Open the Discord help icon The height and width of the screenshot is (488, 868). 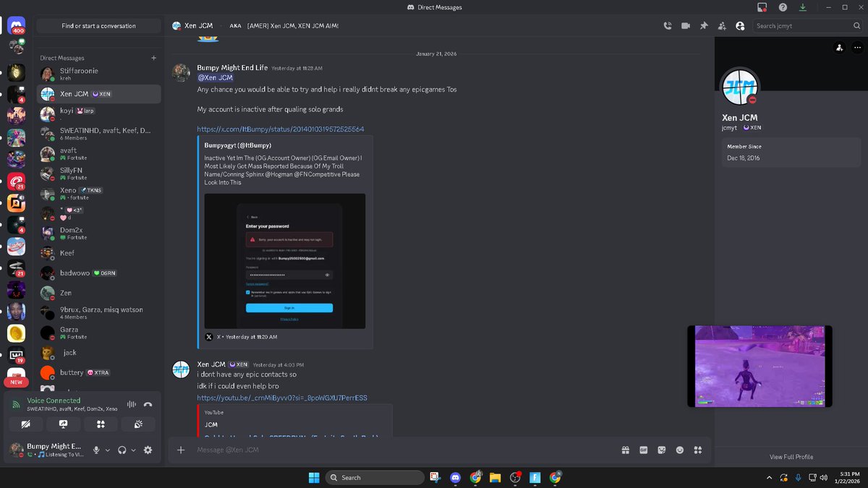(783, 7)
